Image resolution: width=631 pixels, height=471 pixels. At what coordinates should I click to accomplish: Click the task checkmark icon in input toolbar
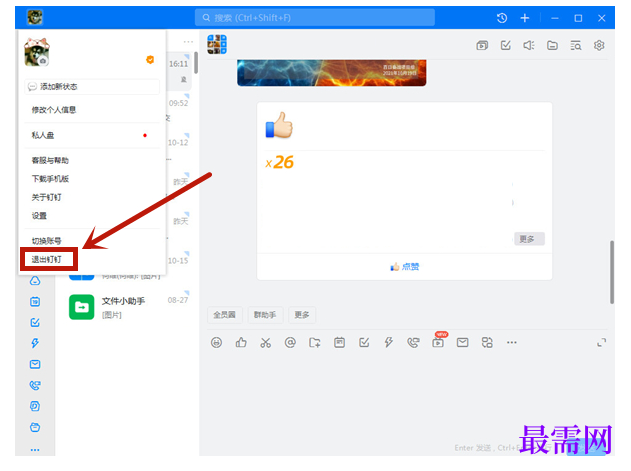coord(364,343)
